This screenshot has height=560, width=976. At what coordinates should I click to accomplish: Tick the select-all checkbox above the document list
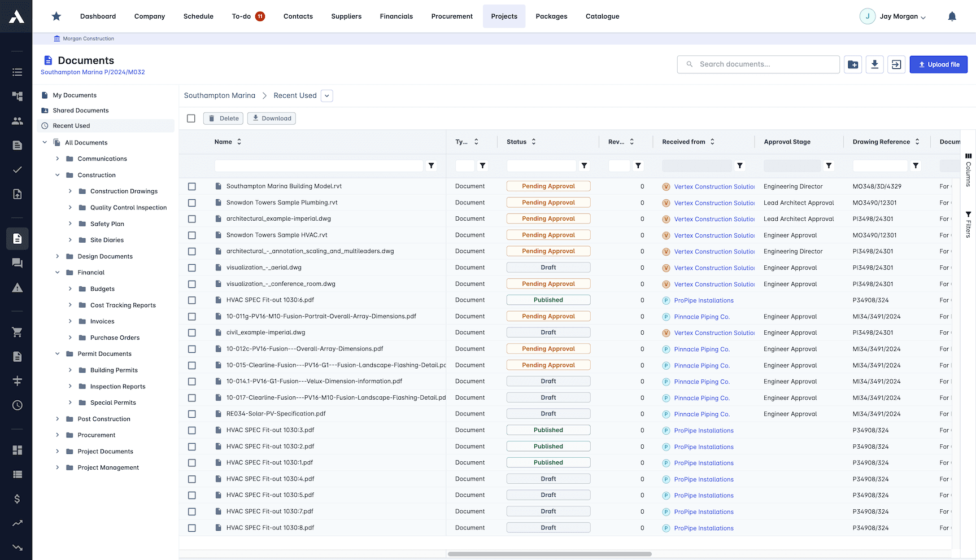coord(191,118)
